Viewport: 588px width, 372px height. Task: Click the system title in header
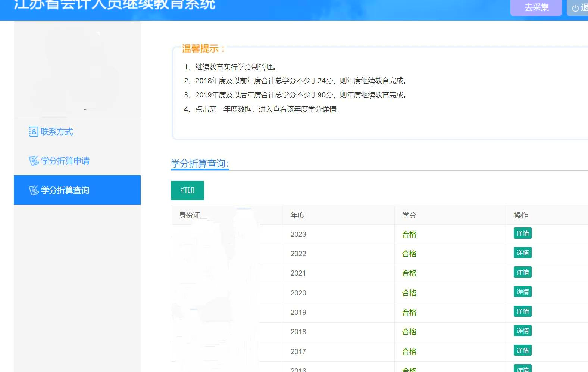[115, 5]
